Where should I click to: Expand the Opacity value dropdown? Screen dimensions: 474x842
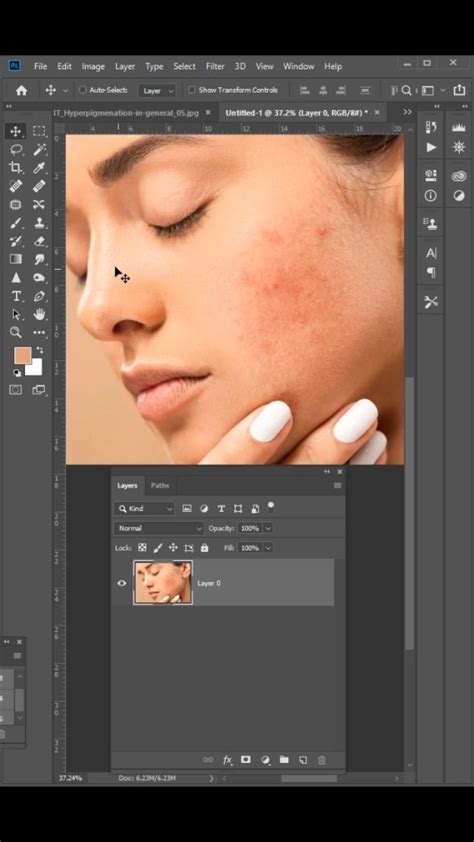[268, 528]
